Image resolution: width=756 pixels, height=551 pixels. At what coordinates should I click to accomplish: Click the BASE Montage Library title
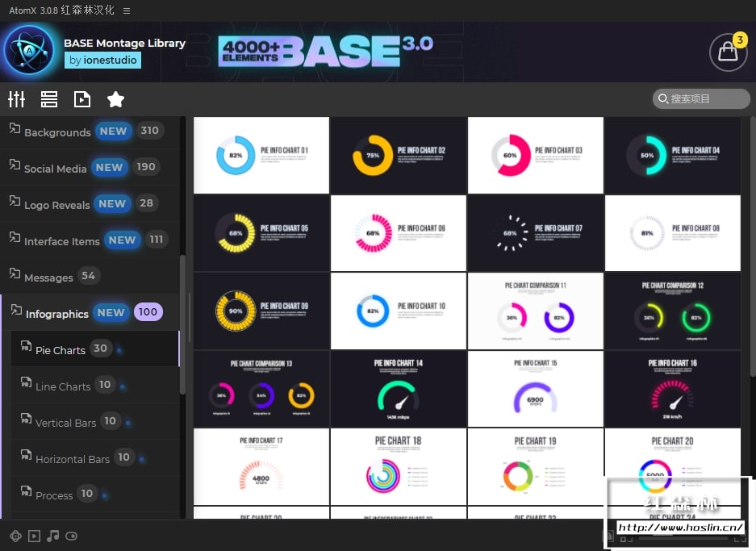click(124, 43)
